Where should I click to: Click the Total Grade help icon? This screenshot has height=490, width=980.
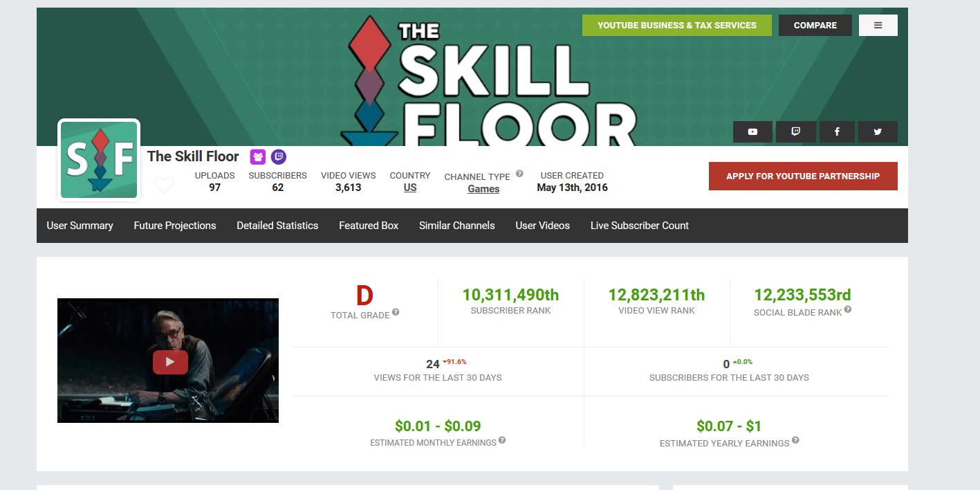pos(396,312)
